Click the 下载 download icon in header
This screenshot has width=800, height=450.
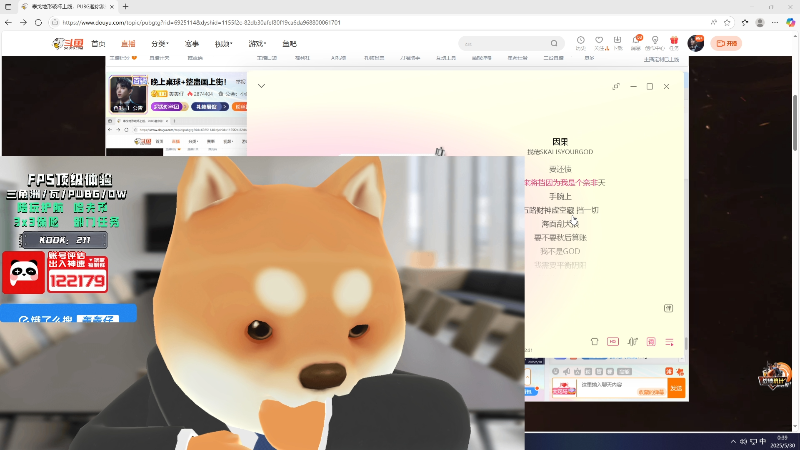pos(617,40)
